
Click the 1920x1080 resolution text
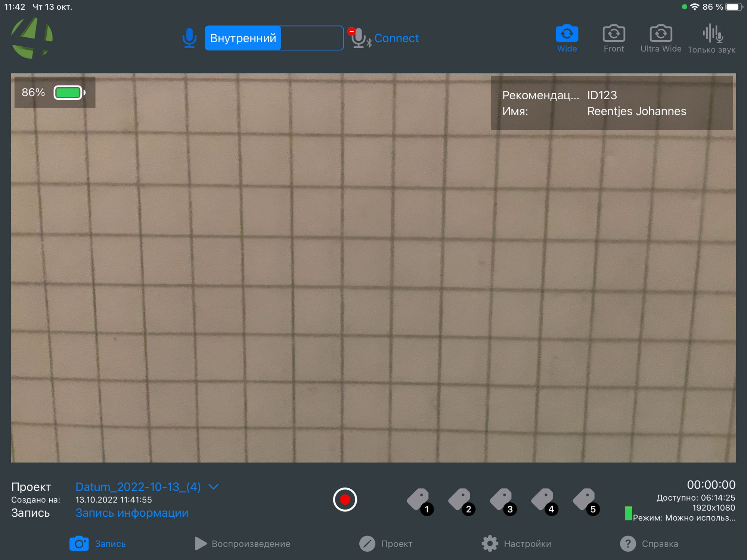pyautogui.click(x=713, y=508)
